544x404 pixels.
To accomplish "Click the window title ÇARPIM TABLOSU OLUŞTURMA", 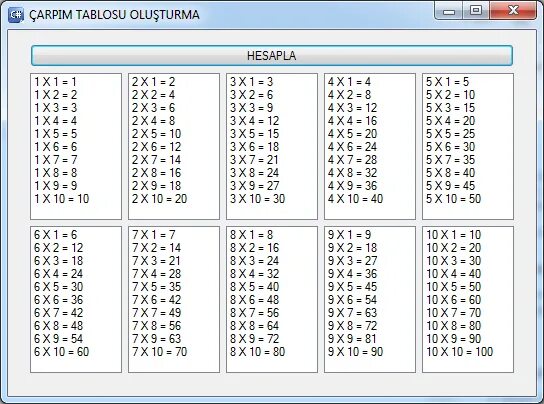I will pos(114,15).
